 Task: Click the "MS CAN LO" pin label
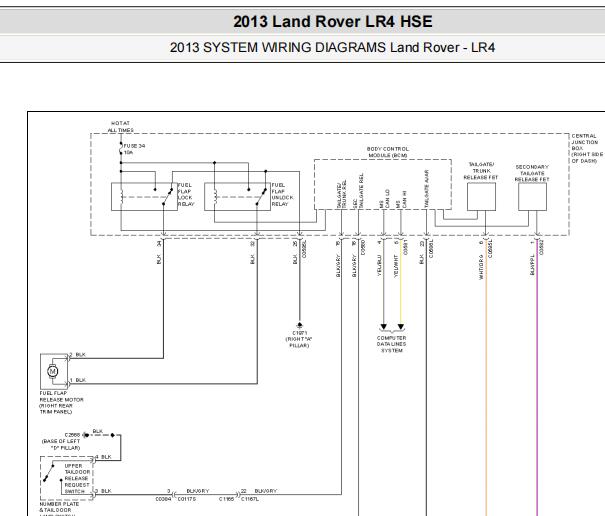pos(384,199)
